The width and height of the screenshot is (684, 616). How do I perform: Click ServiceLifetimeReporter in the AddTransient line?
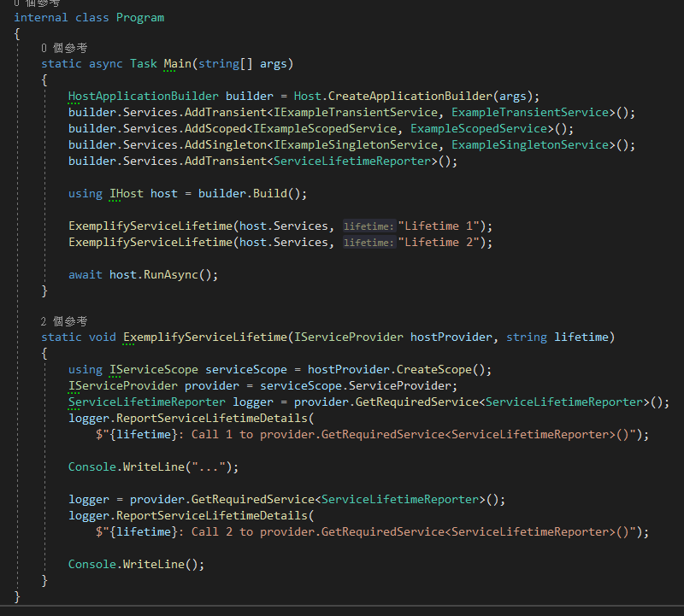tap(352, 161)
